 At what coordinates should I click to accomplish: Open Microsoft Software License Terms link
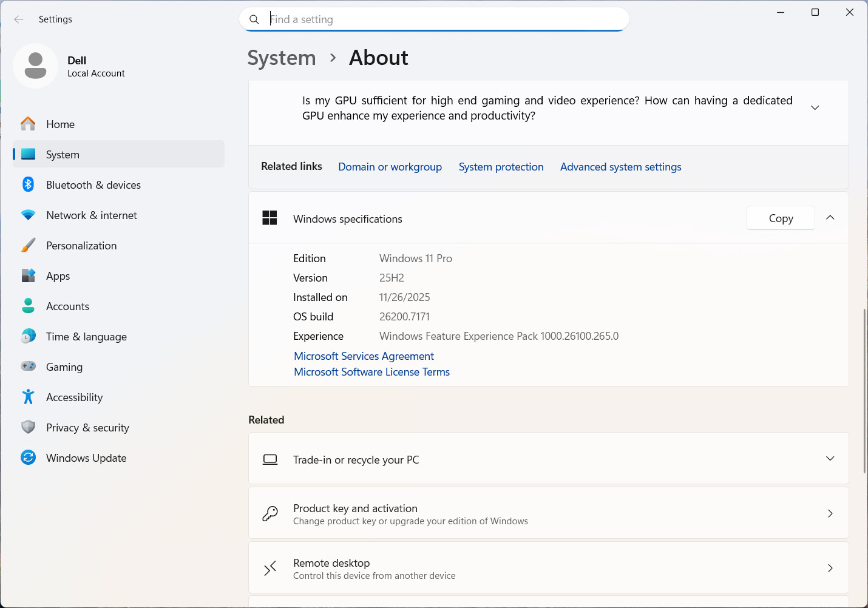(371, 372)
